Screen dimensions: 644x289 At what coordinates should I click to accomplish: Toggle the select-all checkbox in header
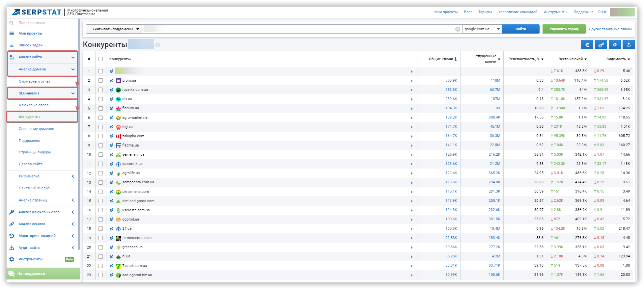click(x=101, y=59)
